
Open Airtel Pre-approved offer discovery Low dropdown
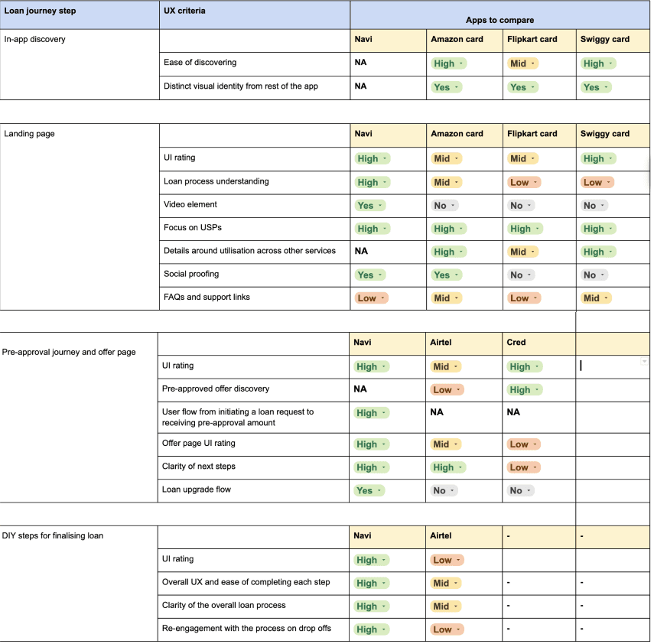coord(447,390)
